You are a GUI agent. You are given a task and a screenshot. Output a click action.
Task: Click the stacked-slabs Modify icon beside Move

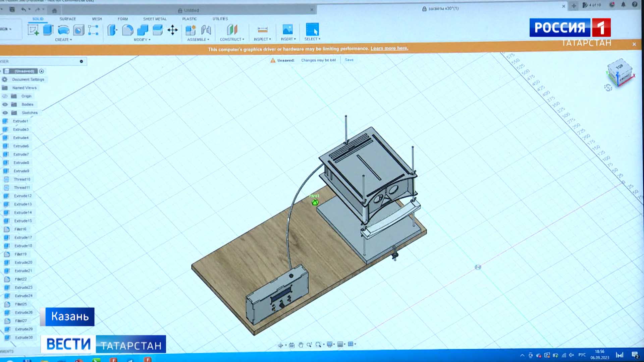tap(158, 30)
